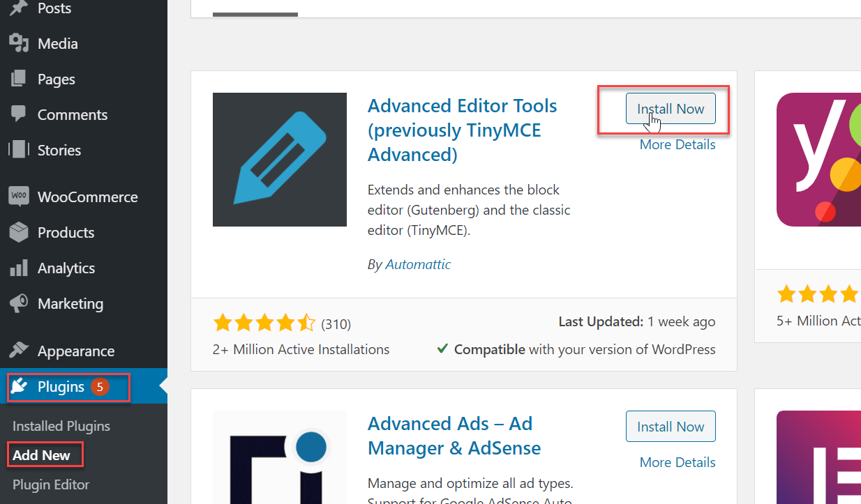Select Add New under Plugins
Screen dimensions: 861x504
pos(45,454)
